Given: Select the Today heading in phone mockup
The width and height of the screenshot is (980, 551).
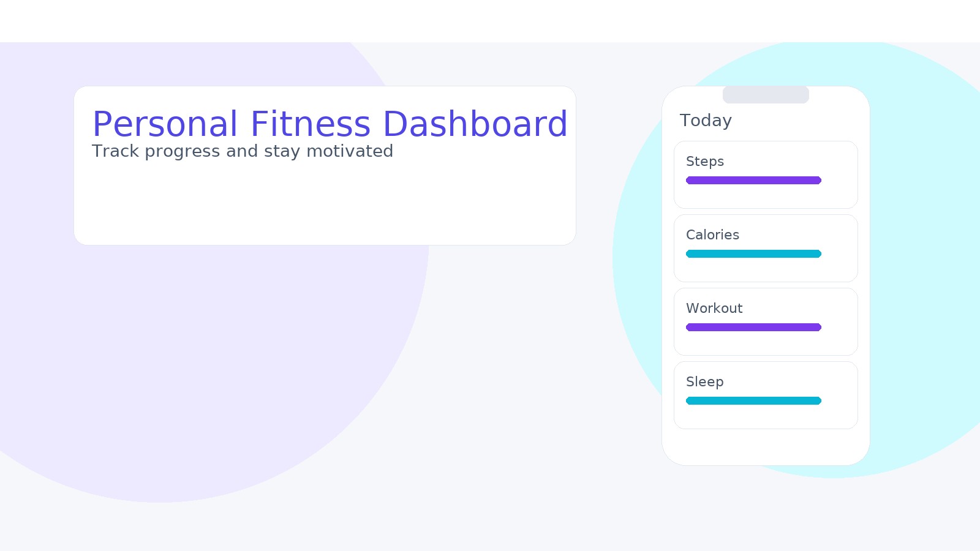Looking at the screenshot, I should [706, 121].
